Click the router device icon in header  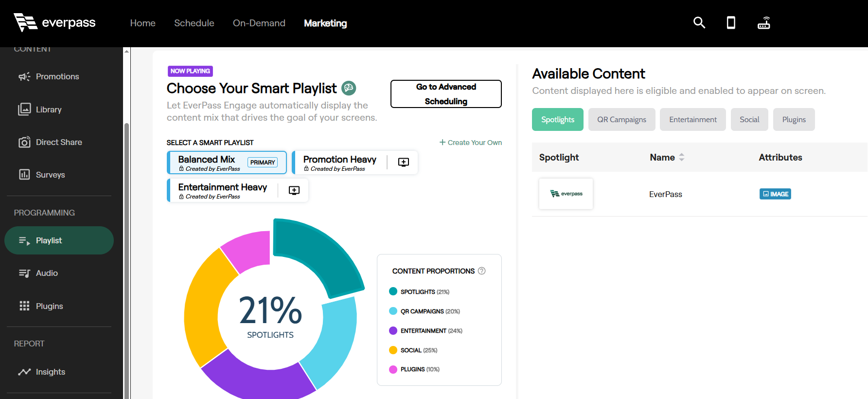pos(763,23)
